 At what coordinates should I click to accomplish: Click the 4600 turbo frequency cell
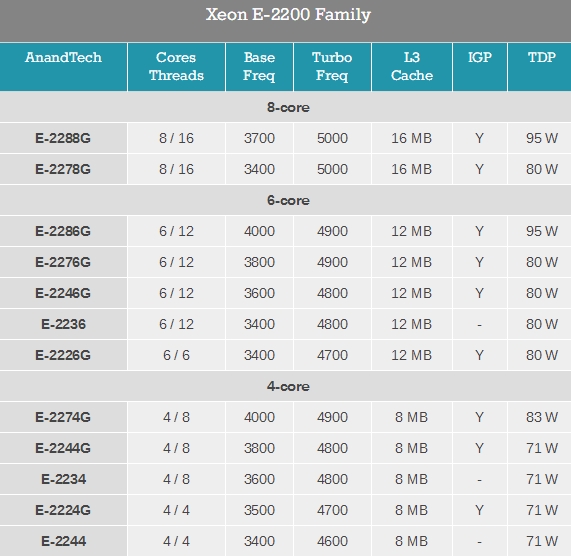click(332, 541)
